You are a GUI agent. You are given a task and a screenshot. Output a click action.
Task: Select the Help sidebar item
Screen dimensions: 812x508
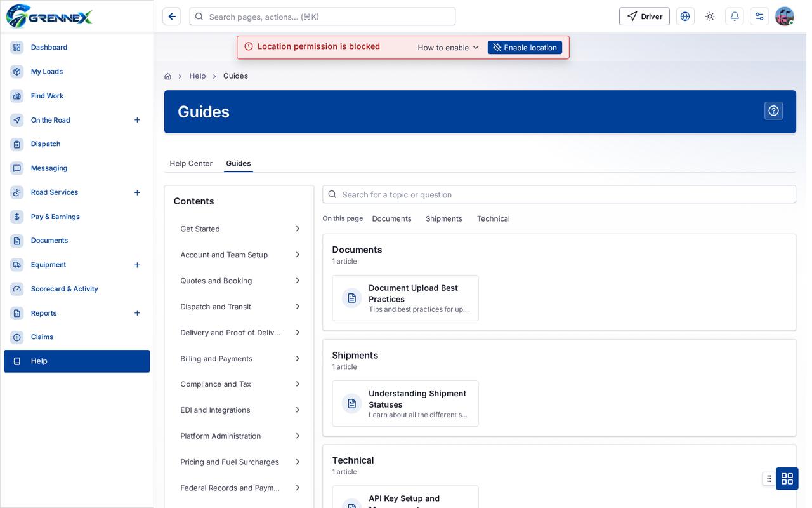pyautogui.click(x=77, y=361)
